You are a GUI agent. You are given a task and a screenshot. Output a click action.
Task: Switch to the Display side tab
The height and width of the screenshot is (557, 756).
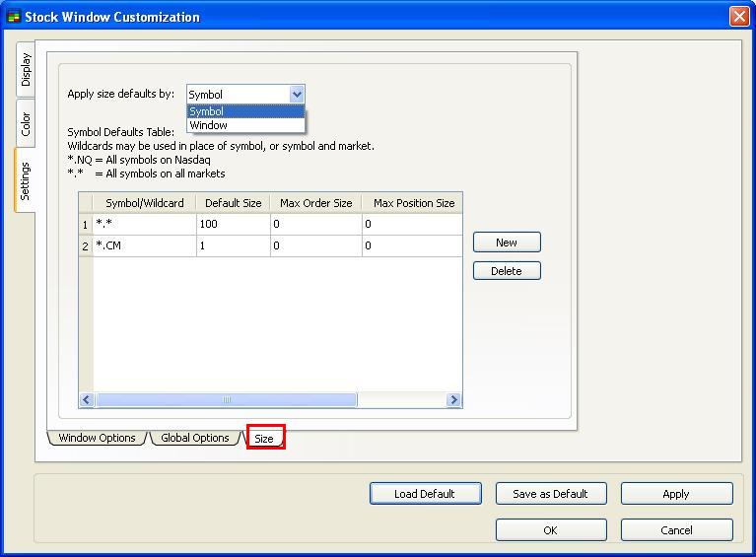click(26, 70)
